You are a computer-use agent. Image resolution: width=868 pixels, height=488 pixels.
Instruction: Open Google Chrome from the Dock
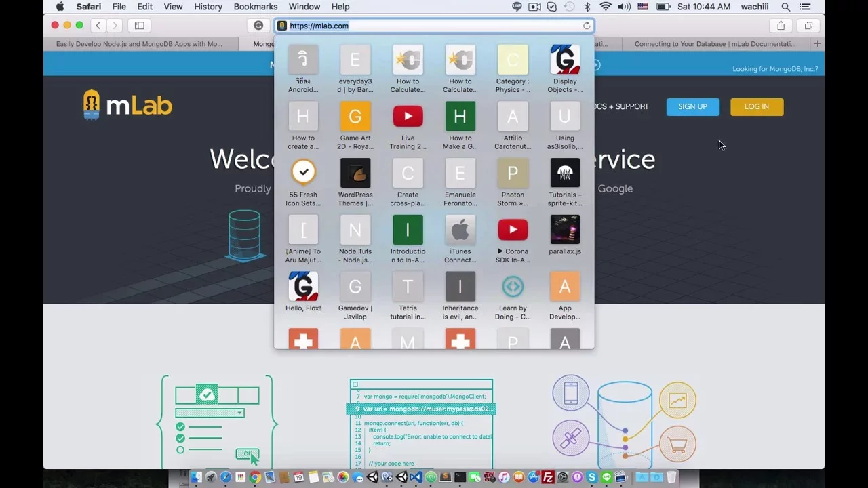coord(255,477)
